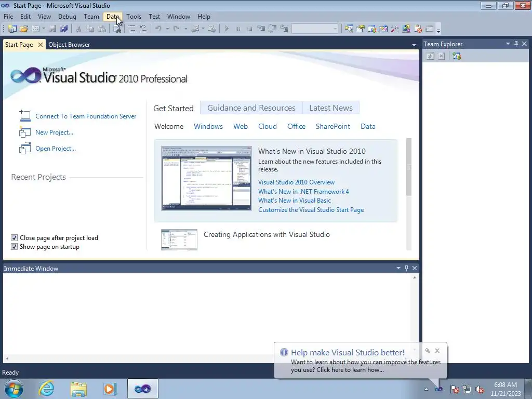Click the Step Into toolbar icon
This screenshot has height=399, width=532.
(x=261, y=29)
